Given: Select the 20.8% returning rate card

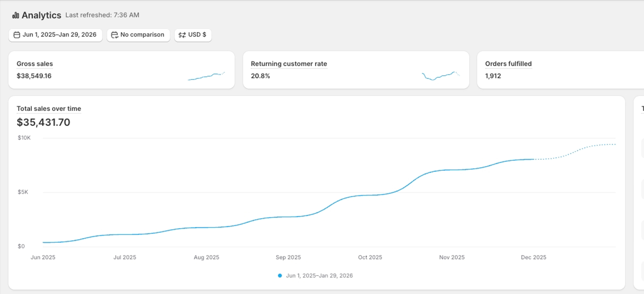Looking at the screenshot, I should point(356,70).
